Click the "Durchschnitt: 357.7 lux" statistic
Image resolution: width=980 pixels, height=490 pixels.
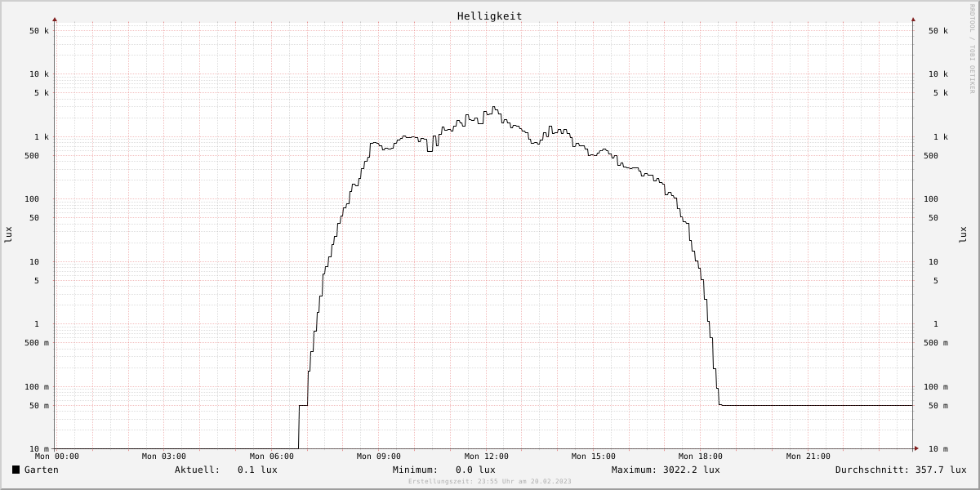click(x=901, y=470)
